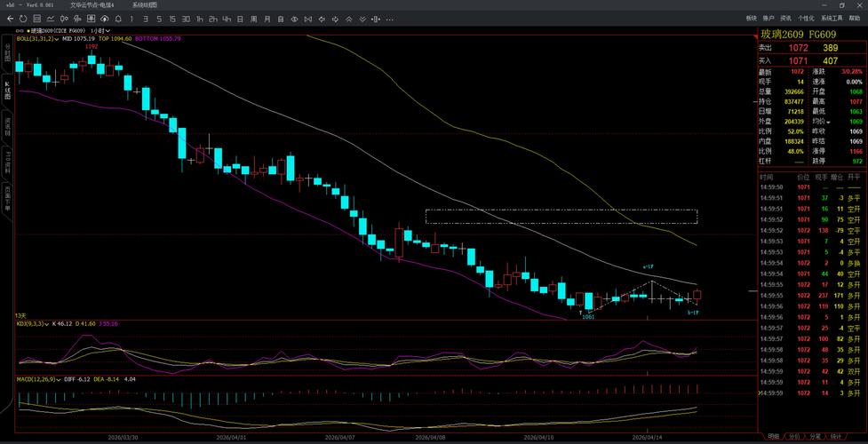
Task: Click the 买入 price 1071
Action: click(x=799, y=61)
